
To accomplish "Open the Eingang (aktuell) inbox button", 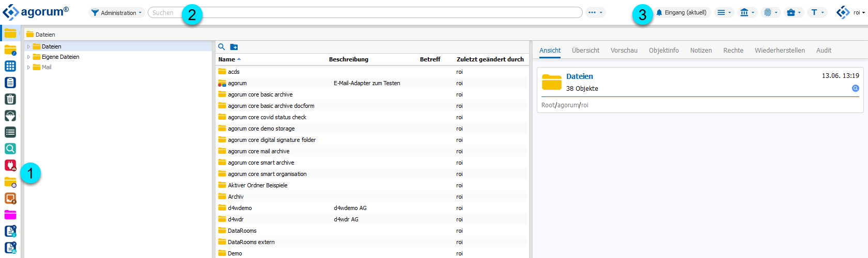I will pos(681,13).
